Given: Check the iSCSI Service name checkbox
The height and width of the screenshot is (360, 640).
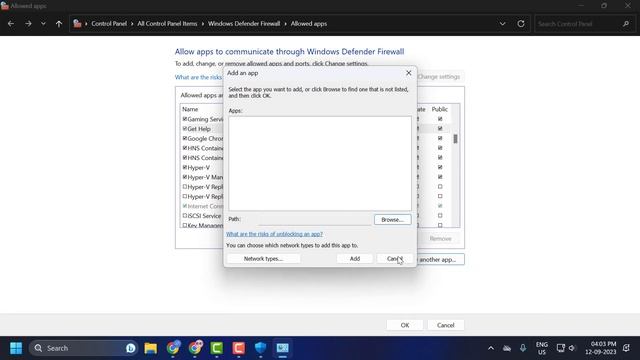Looking at the screenshot, I should click(x=184, y=216).
